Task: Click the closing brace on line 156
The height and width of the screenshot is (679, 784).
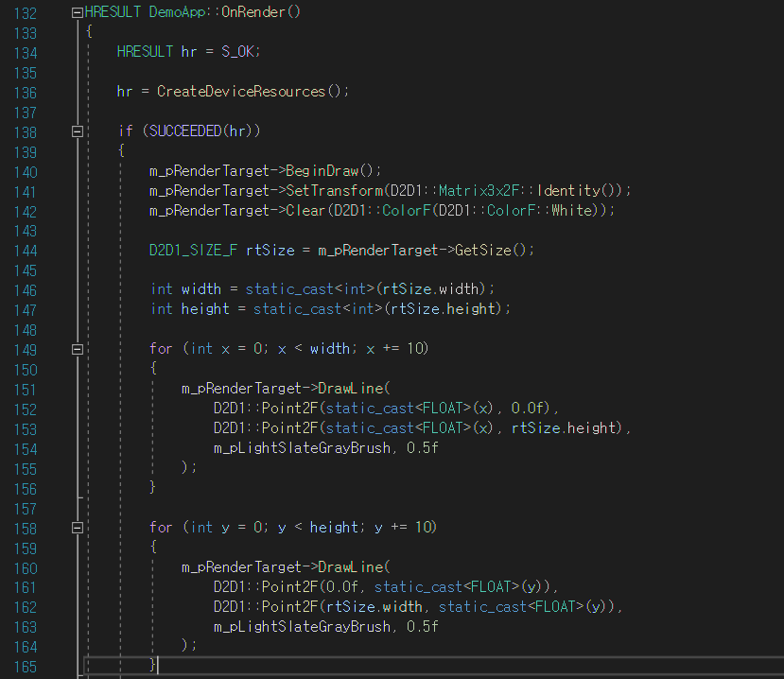Action: pyautogui.click(x=152, y=487)
